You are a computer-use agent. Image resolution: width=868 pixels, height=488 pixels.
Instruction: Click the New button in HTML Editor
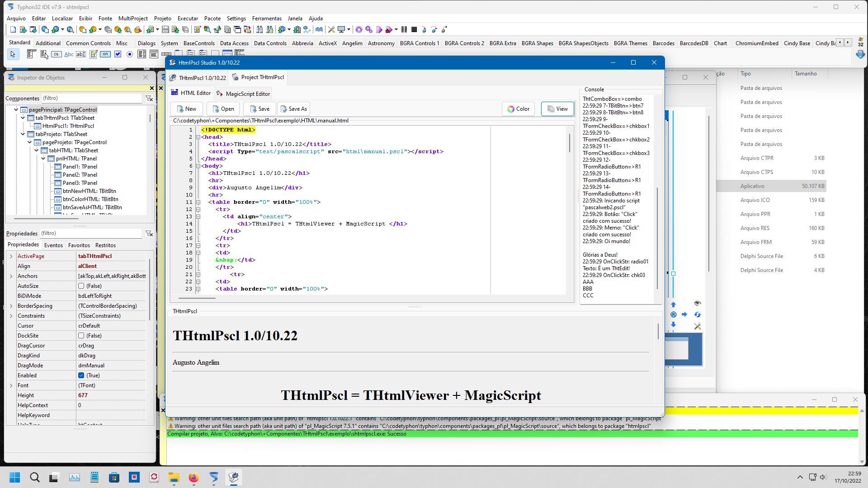tap(187, 109)
